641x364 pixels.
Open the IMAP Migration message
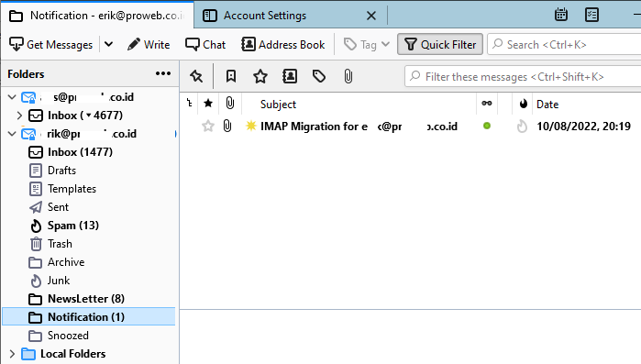click(359, 127)
